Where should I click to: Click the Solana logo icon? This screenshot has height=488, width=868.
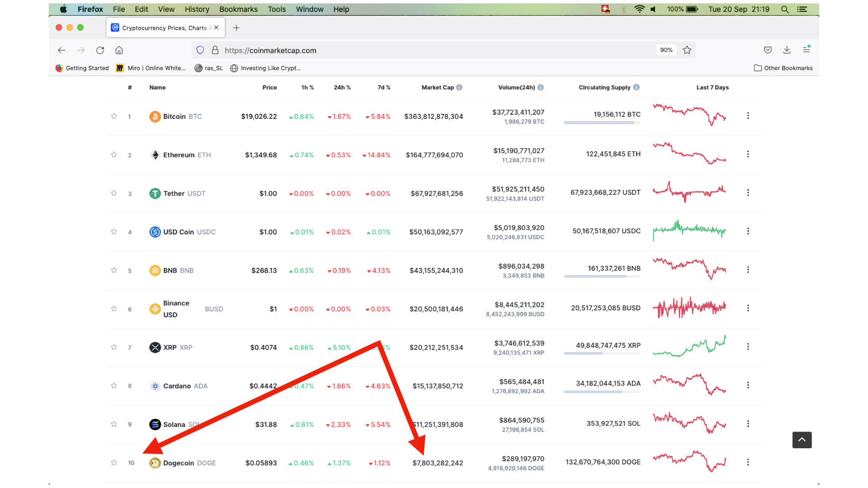(x=155, y=424)
